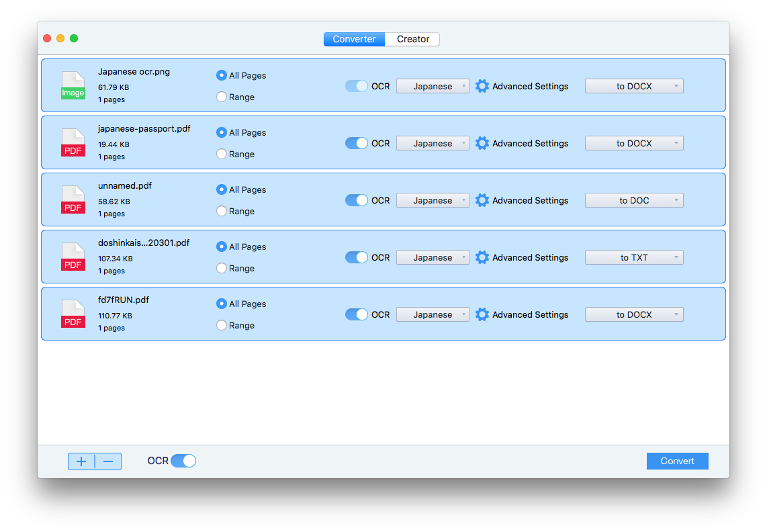The width and height of the screenshot is (767, 532).
Task: Select the file name Japanese ocr.png
Action: point(134,71)
